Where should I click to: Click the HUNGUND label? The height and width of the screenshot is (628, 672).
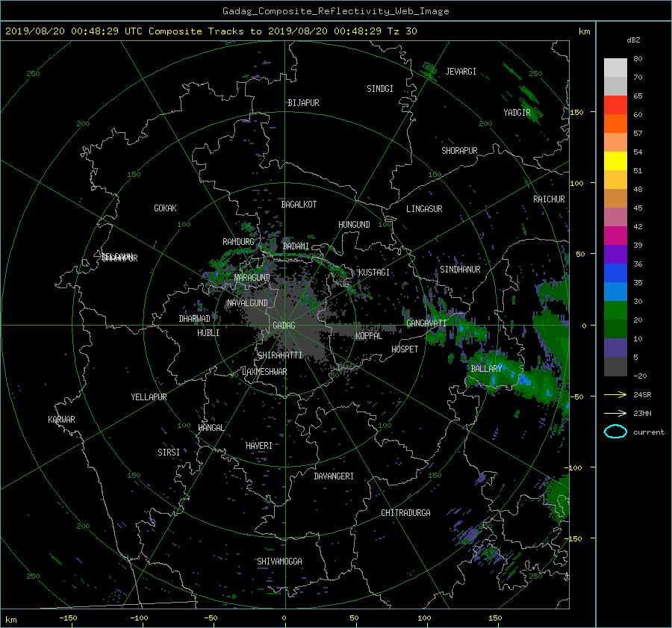[354, 225]
